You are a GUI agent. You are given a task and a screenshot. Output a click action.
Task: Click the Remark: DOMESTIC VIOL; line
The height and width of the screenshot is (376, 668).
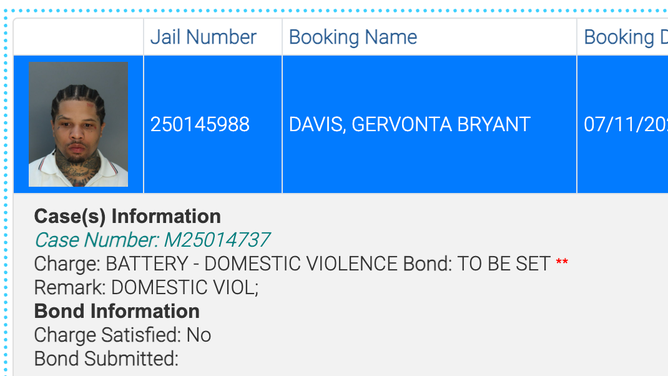click(x=146, y=287)
